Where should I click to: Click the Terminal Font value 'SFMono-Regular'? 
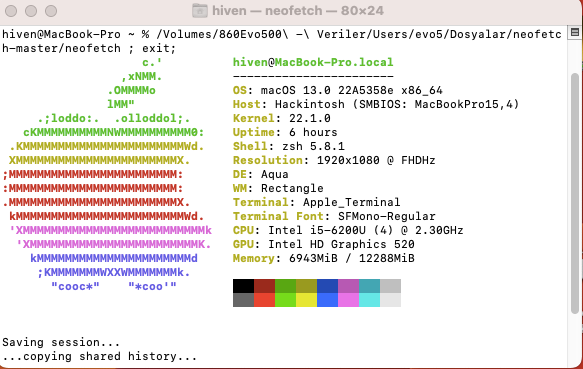(x=387, y=216)
